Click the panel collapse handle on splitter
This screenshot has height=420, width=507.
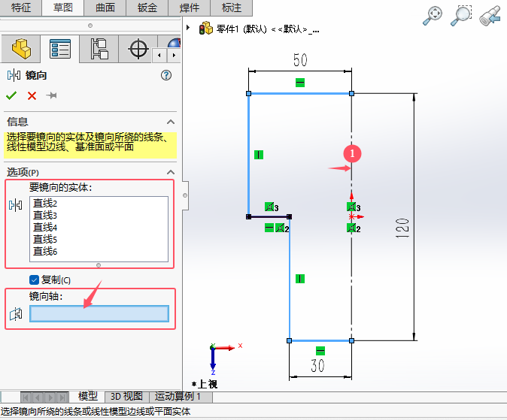185,195
